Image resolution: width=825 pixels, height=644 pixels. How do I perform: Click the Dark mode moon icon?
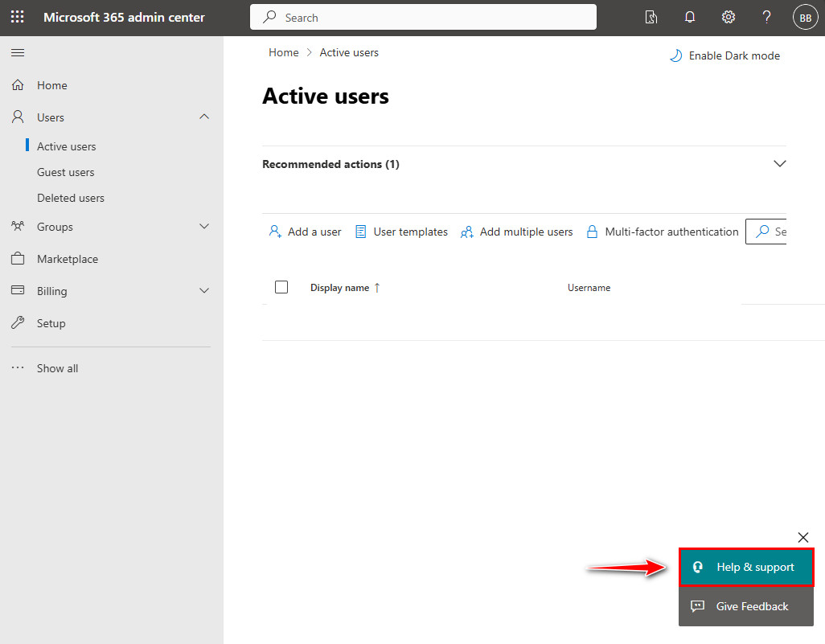pos(675,55)
